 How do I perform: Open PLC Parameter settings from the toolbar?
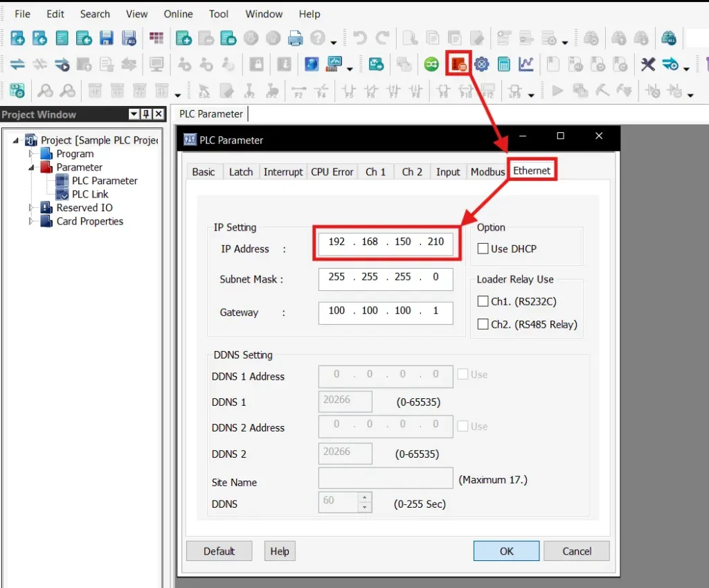coord(457,64)
